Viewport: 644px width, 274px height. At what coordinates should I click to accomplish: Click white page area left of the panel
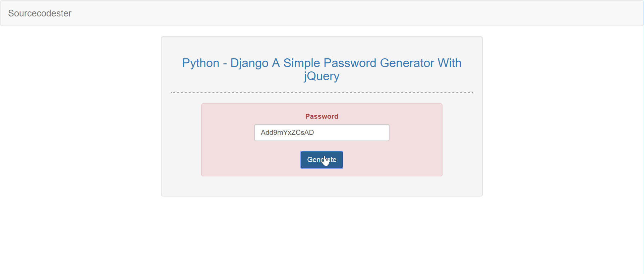(80, 117)
